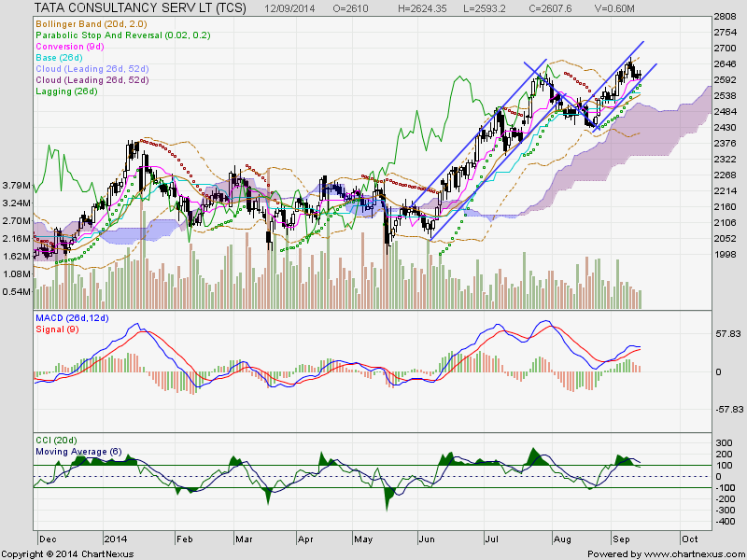
Task: Click the 2484 price axis label
Action: 726,112
